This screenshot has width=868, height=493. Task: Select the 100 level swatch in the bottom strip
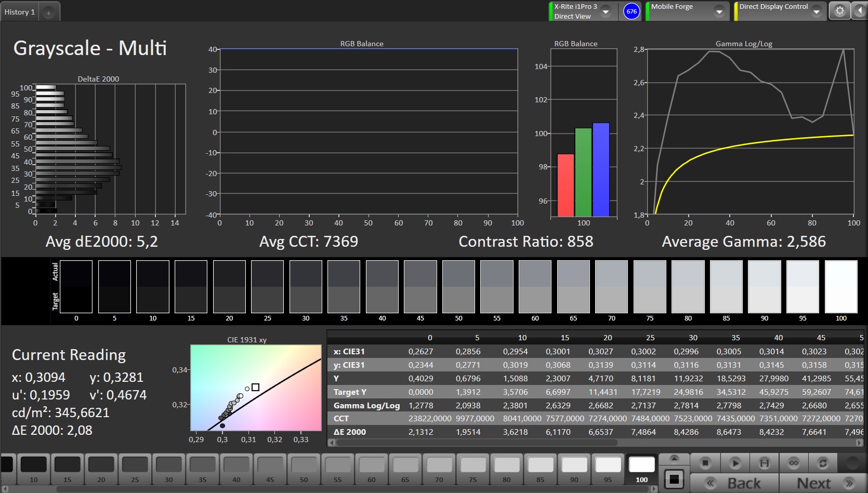642,469
